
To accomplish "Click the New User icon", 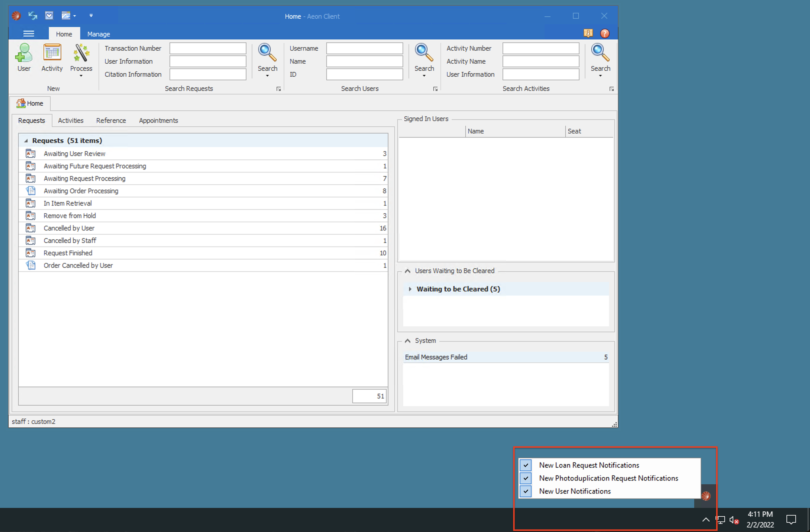I will 24,53.
